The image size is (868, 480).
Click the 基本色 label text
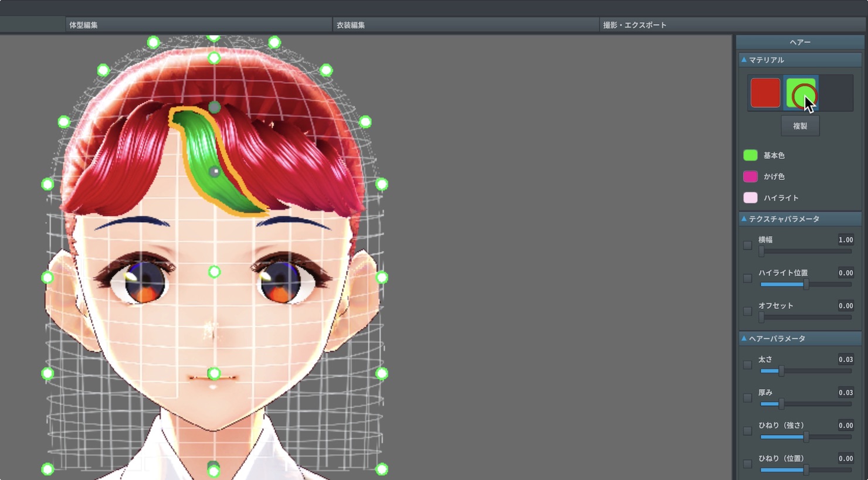click(774, 155)
